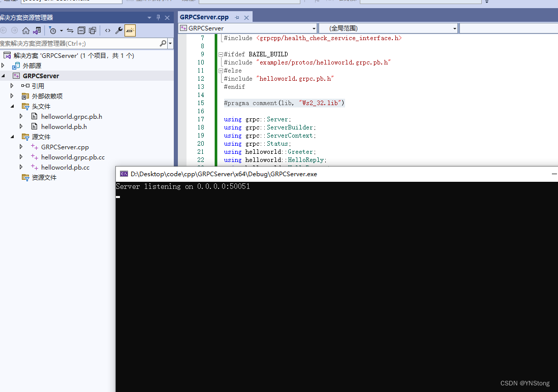
Task: Select the 资源文件 folder
Action: pyautogui.click(x=44, y=178)
